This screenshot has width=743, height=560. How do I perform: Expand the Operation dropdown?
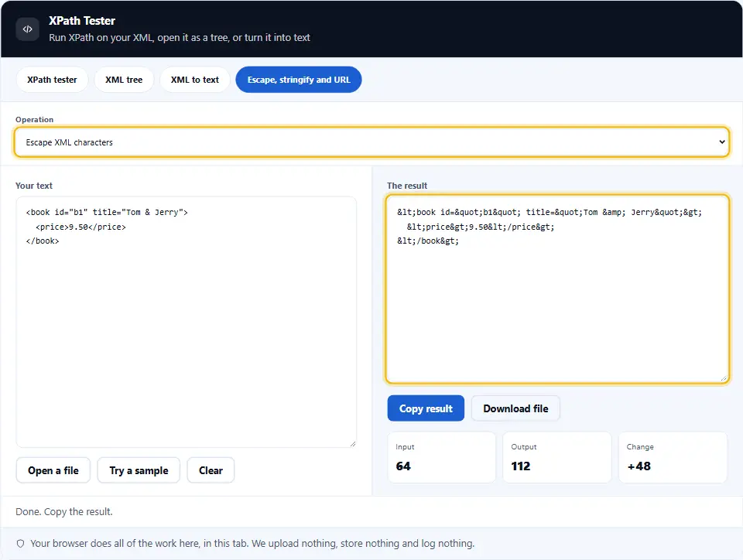tap(371, 142)
